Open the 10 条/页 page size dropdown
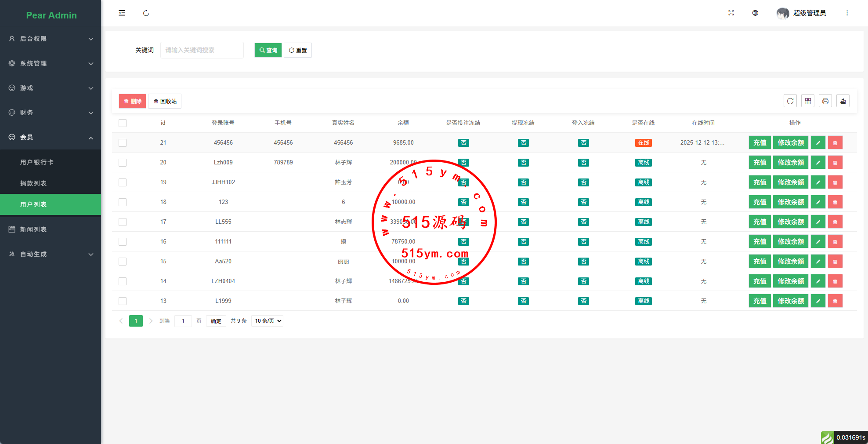The image size is (868, 444). pos(268,321)
